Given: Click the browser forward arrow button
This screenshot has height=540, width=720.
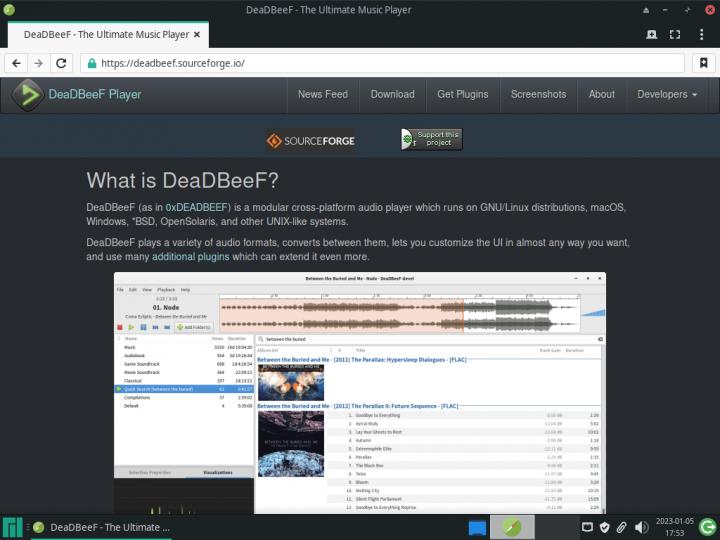Looking at the screenshot, I should [38, 62].
